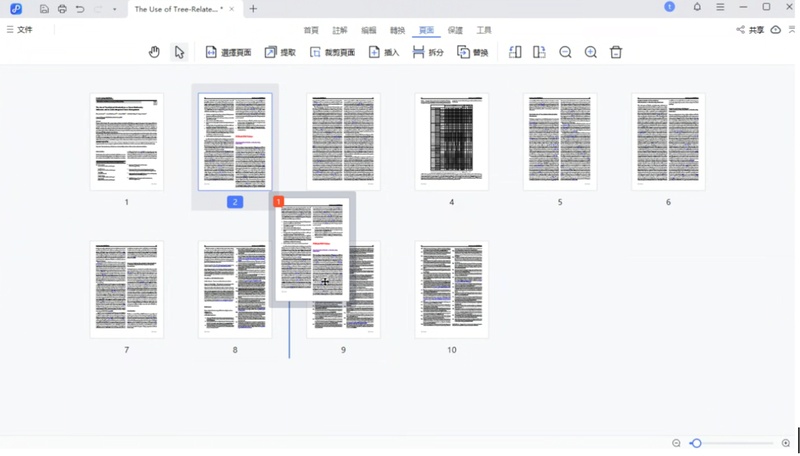The width and height of the screenshot is (800, 456).
Task: Open the title bar hamburger menu
Action: (x=720, y=8)
